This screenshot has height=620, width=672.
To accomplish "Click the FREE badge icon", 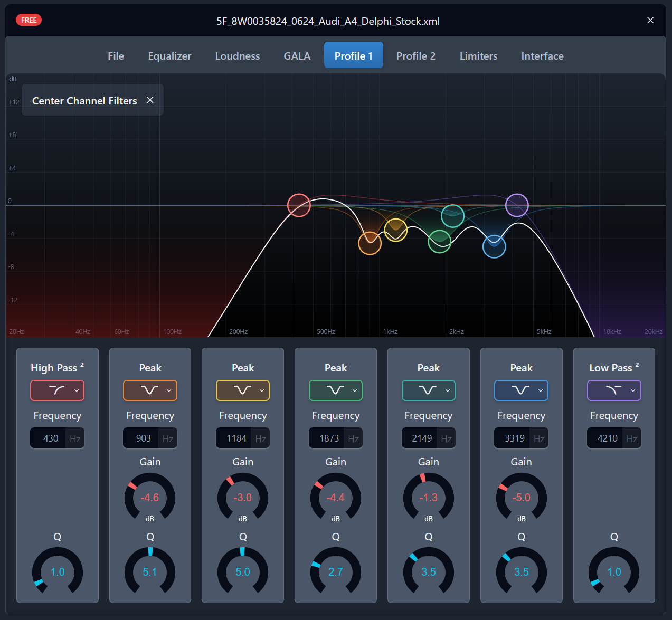I will click(x=29, y=20).
